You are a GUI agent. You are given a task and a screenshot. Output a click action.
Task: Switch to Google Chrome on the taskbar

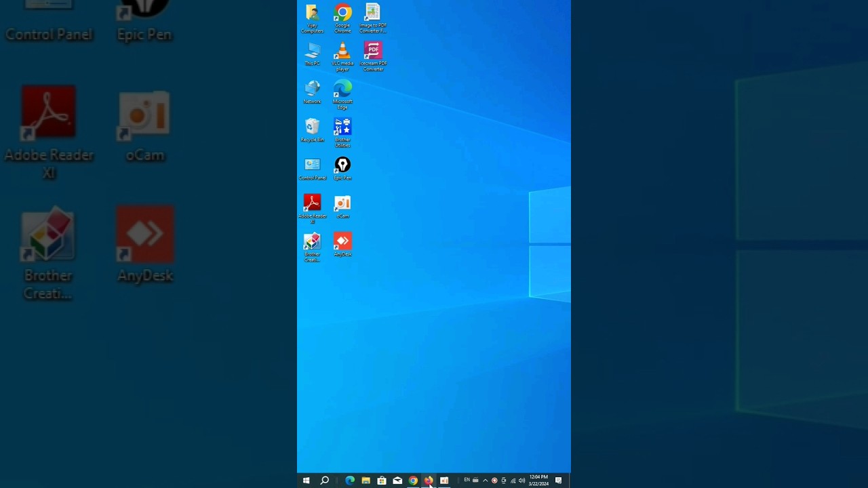click(x=413, y=481)
